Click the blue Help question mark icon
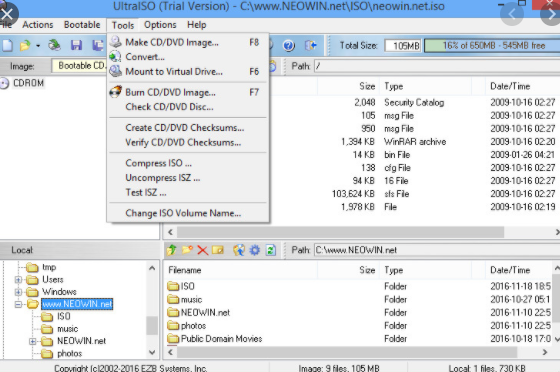The width and height of the screenshot is (560, 372). pos(289,45)
